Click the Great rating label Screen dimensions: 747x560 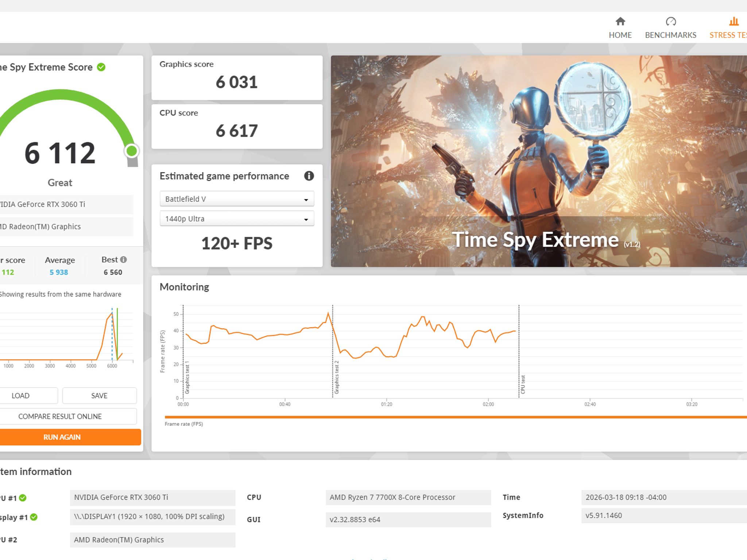tap(60, 183)
